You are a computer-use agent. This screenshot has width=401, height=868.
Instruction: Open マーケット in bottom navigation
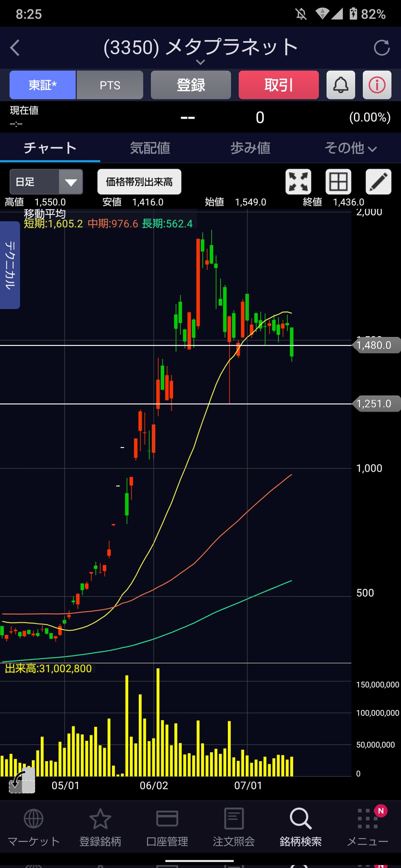tap(34, 827)
